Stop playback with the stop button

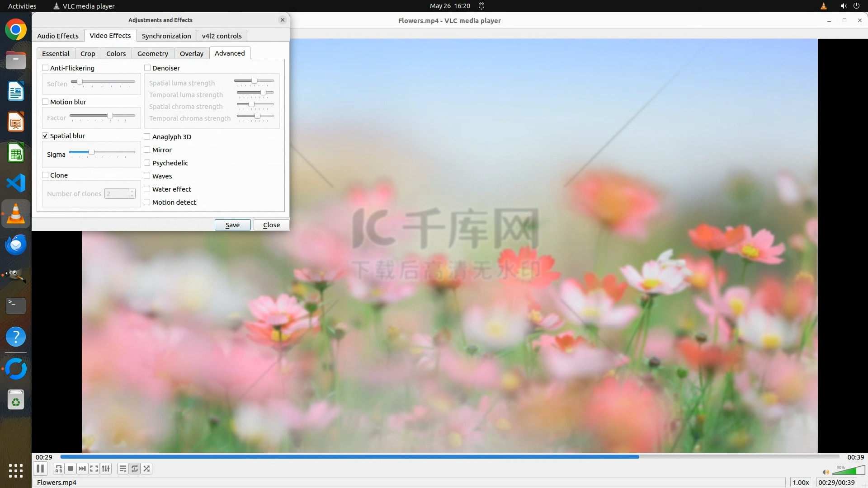click(x=71, y=469)
